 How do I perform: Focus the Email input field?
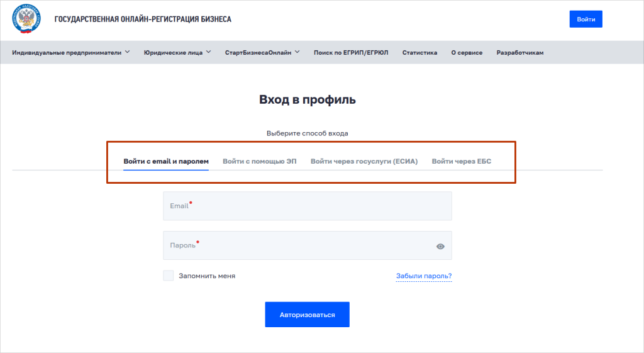pyautogui.click(x=307, y=206)
